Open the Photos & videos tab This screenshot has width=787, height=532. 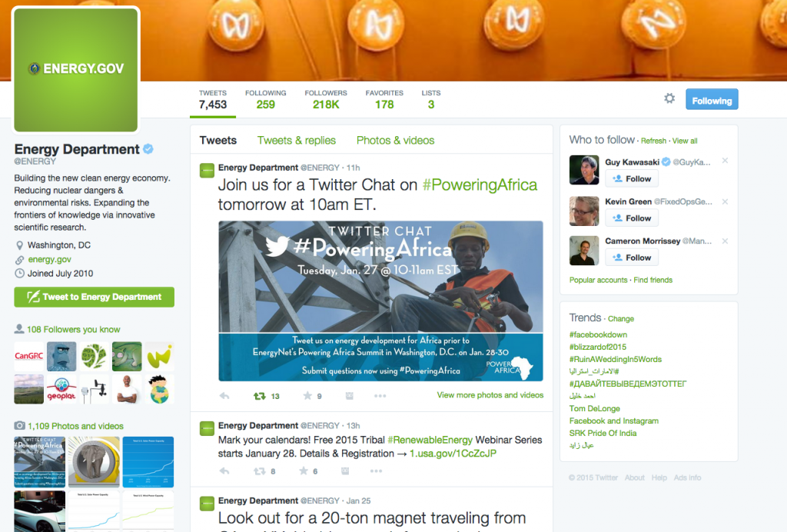point(396,141)
